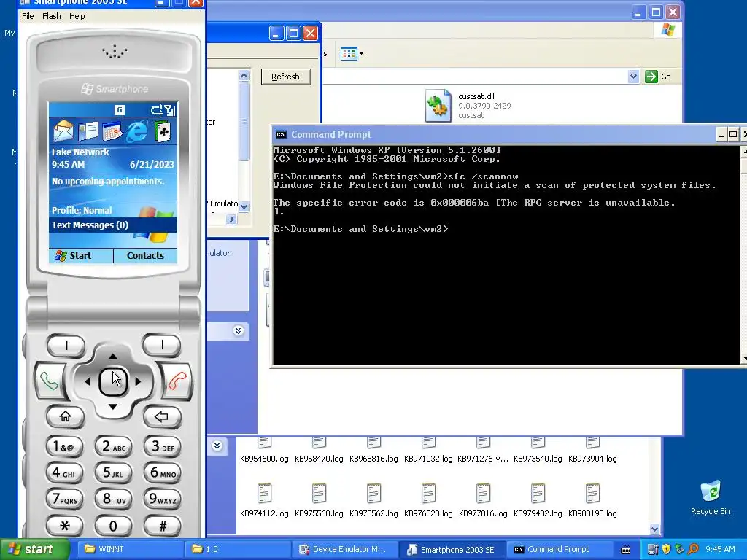
Task: Click the red End call button on phone
Action: click(178, 381)
